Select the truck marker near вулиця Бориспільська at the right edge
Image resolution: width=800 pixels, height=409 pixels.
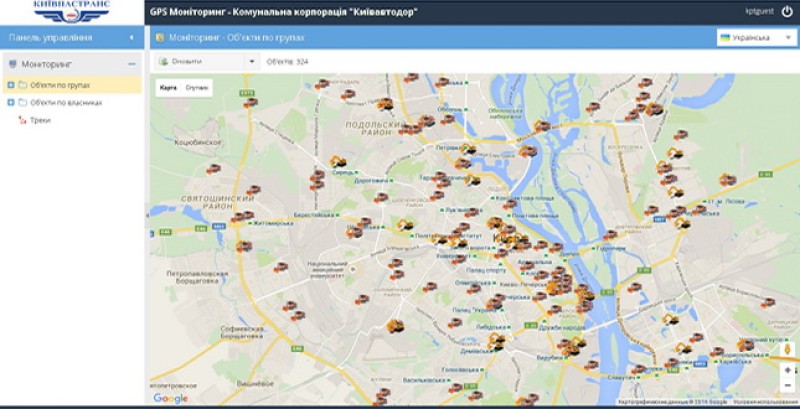pyautogui.click(x=768, y=303)
